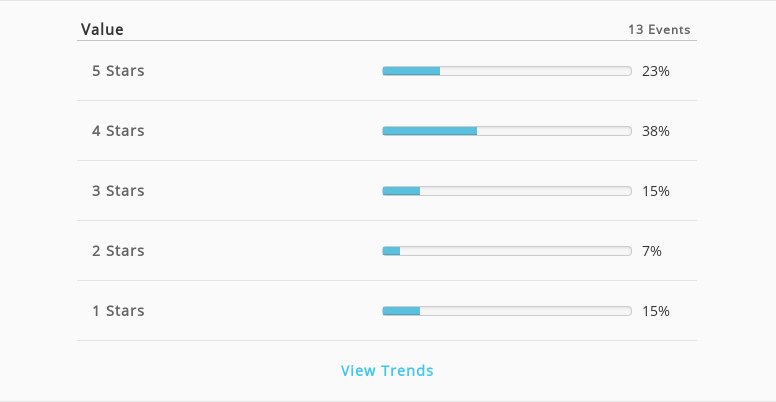Click the 13 Events count label
Viewport: 776px width, 402px height.
pos(659,30)
